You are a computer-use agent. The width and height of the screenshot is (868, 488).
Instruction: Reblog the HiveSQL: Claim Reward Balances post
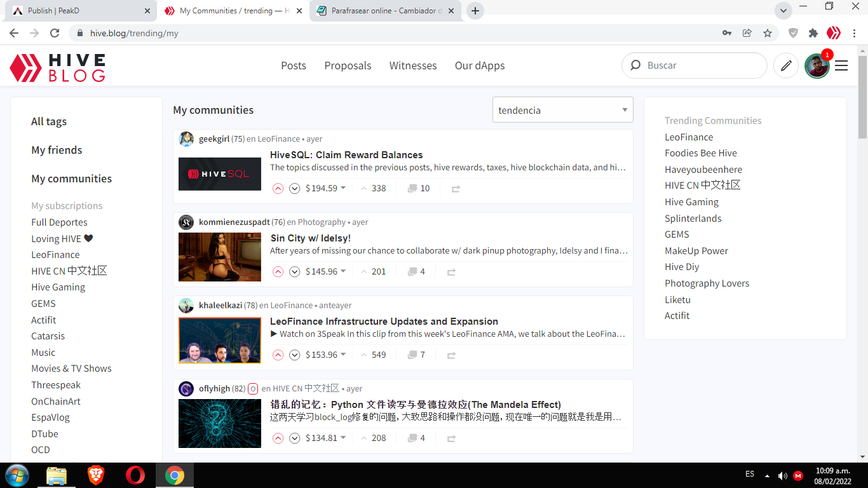455,189
